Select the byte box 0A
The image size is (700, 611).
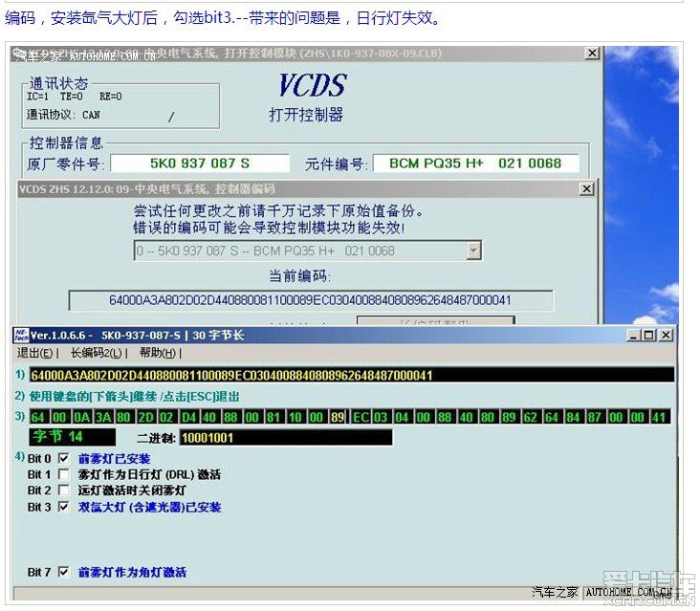coord(81,417)
